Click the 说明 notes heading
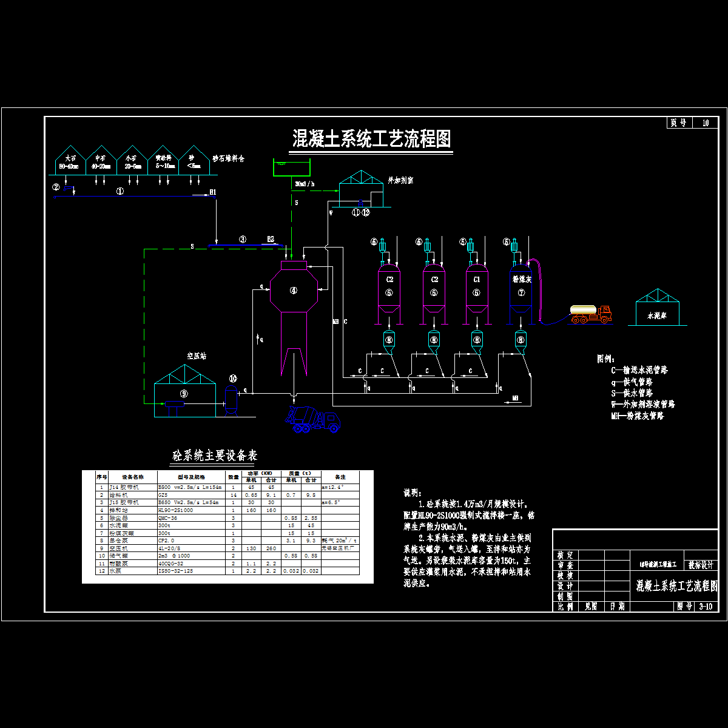The width and height of the screenshot is (728, 728). tap(412, 493)
